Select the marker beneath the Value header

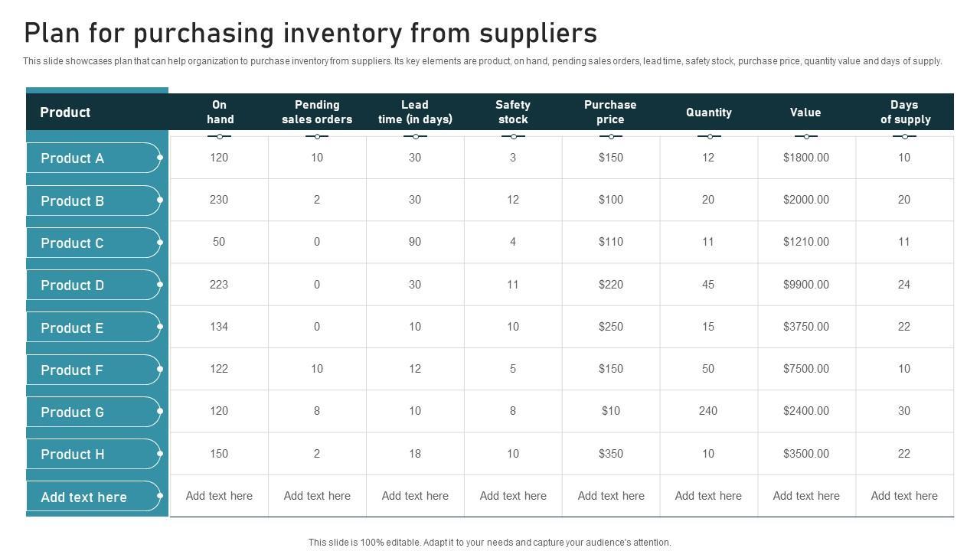click(806, 137)
